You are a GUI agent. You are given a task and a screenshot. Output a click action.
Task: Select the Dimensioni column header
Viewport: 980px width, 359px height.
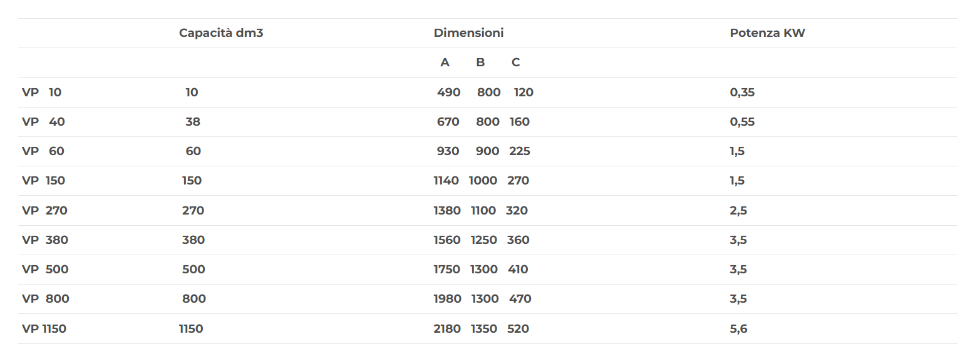[468, 33]
